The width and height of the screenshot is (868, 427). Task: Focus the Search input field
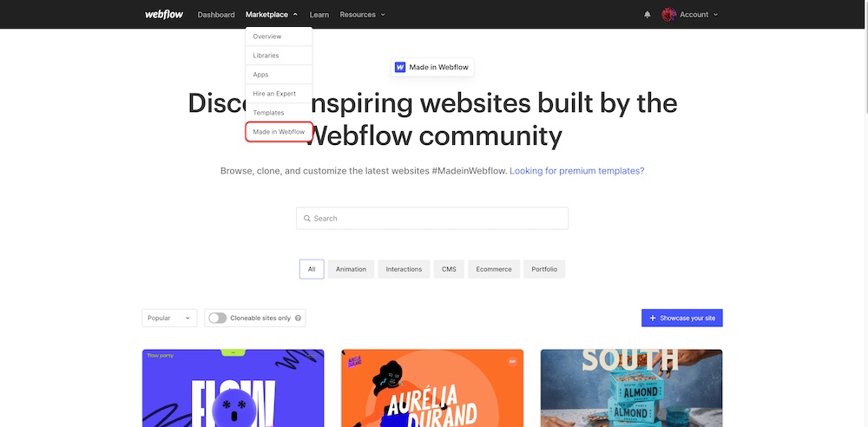click(432, 218)
